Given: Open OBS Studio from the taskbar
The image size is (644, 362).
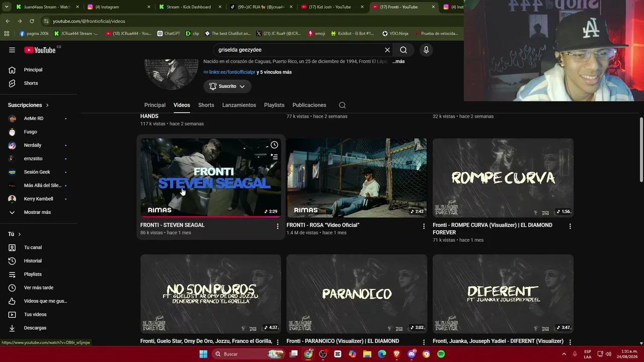Looking at the screenshot, I should point(323,354).
